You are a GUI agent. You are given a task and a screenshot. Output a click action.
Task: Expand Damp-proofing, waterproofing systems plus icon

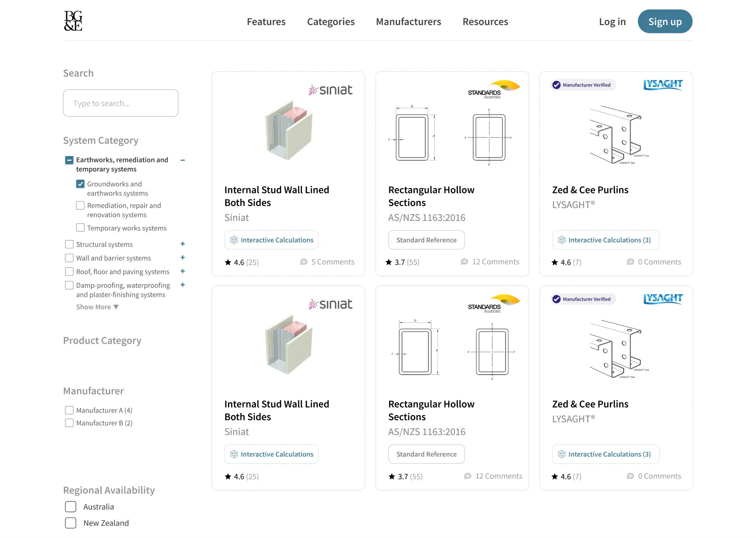coord(182,285)
